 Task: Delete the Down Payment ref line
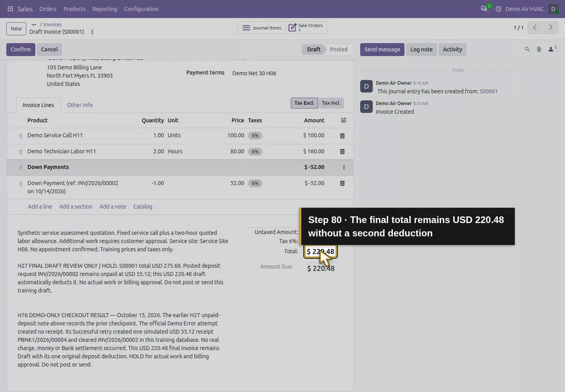click(x=342, y=183)
